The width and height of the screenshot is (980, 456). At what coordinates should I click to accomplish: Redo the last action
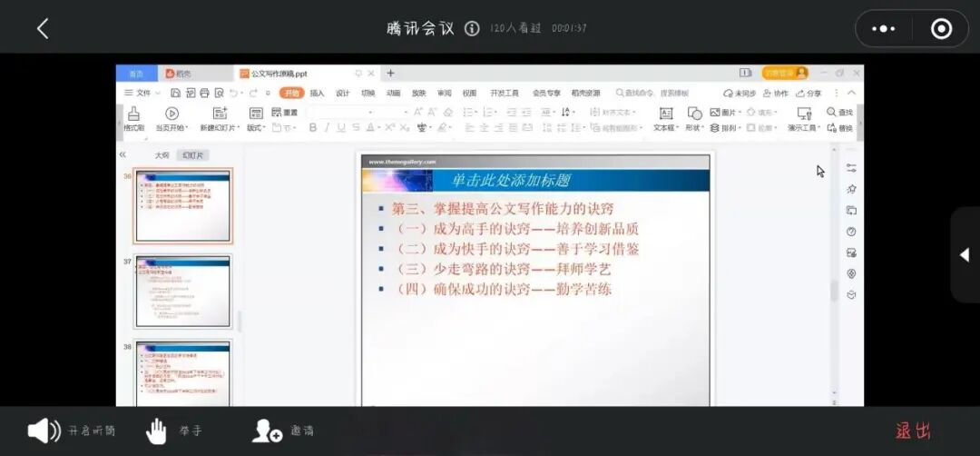tap(252, 94)
